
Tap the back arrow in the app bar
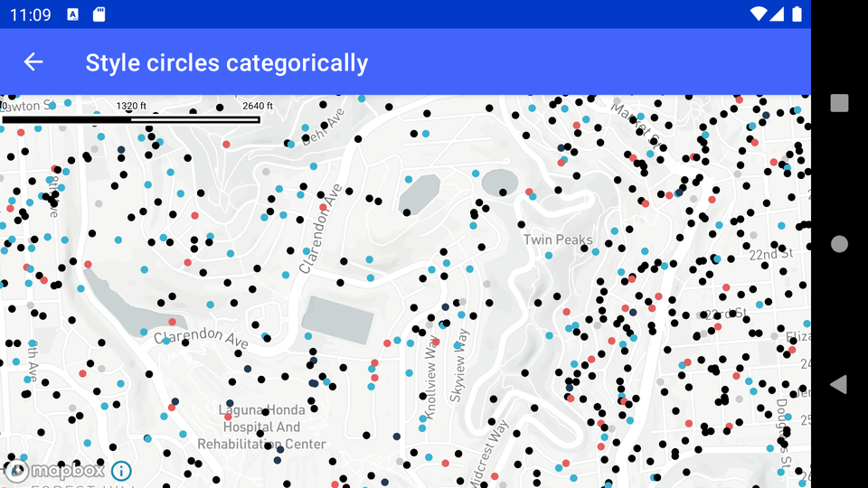point(33,61)
